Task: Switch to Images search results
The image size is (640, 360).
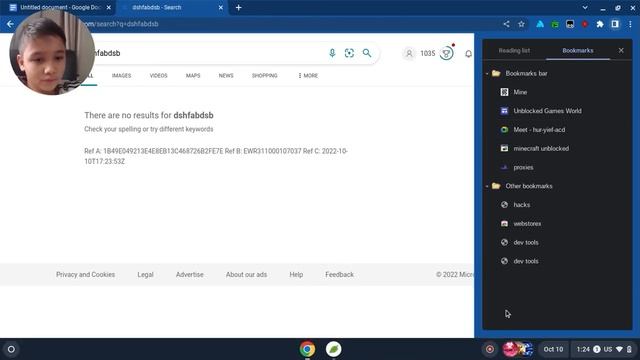Action: pos(121,76)
